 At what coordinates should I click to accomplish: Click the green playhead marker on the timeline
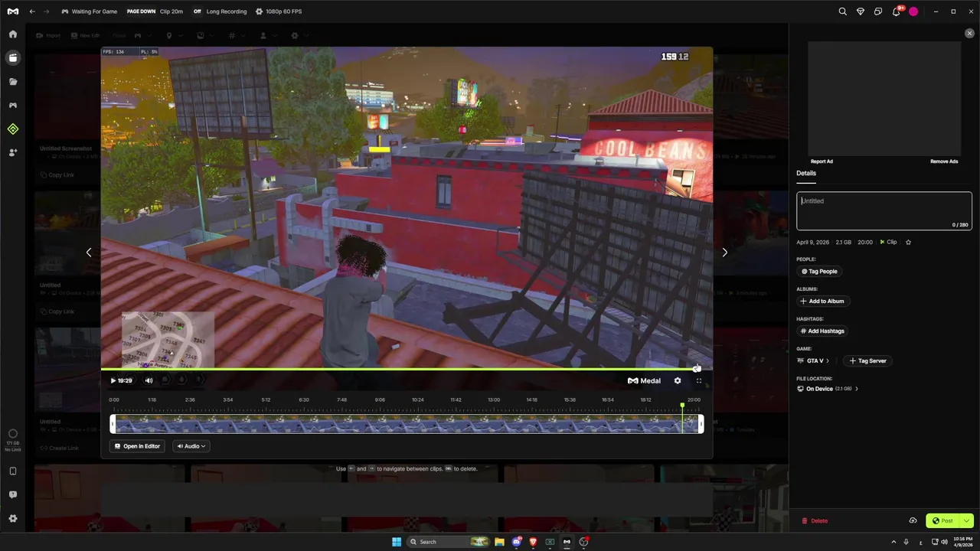pos(682,406)
